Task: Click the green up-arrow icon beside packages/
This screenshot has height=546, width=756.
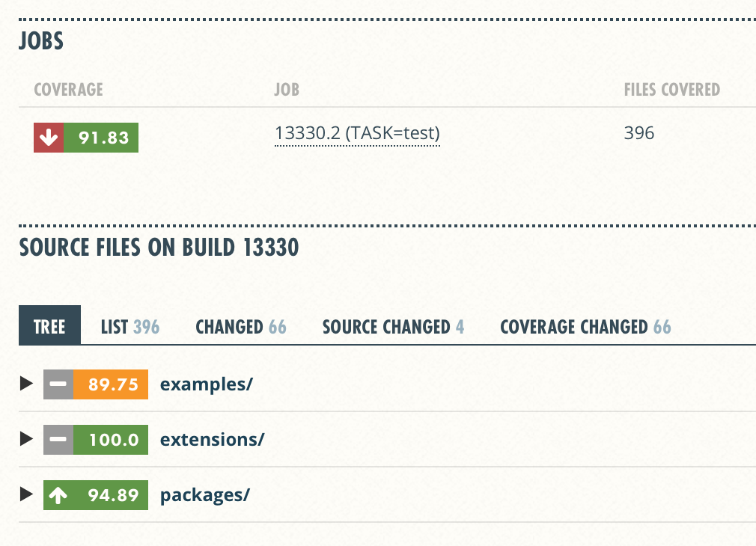Action: click(58, 495)
